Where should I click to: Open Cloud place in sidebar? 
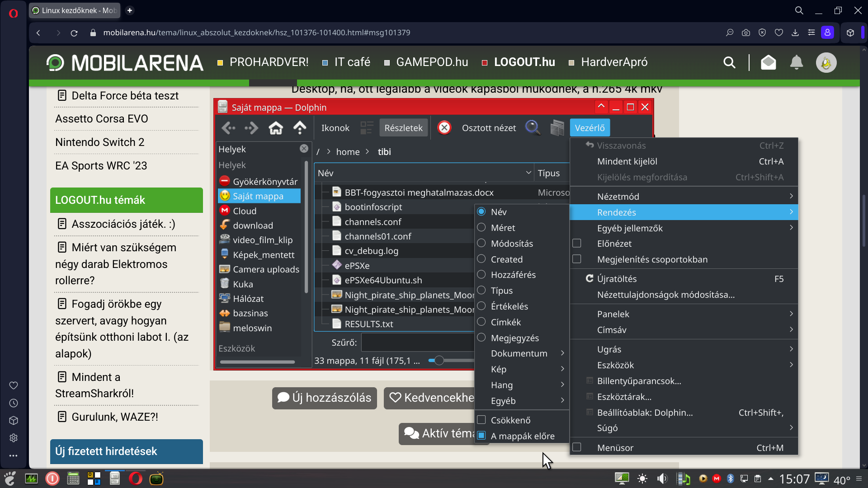pos(259,211)
